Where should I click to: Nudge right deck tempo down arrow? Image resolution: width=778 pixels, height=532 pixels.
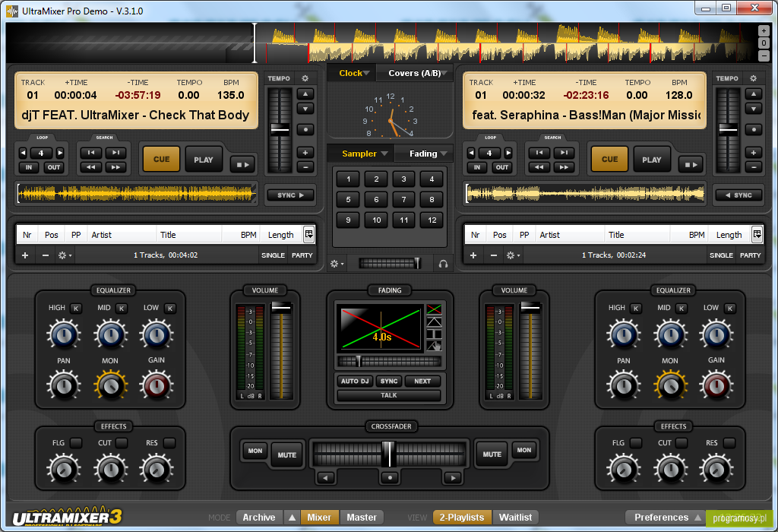[753, 109]
